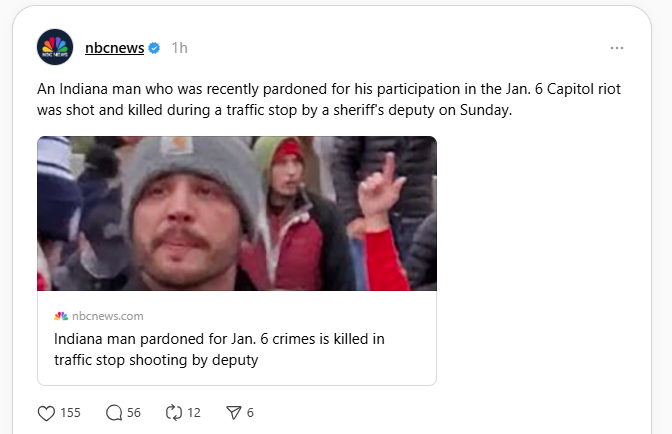This screenshot has width=672, height=434.
Task: Click the 1h post timestamp
Action: pyautogui.click(x=179, y=48)
